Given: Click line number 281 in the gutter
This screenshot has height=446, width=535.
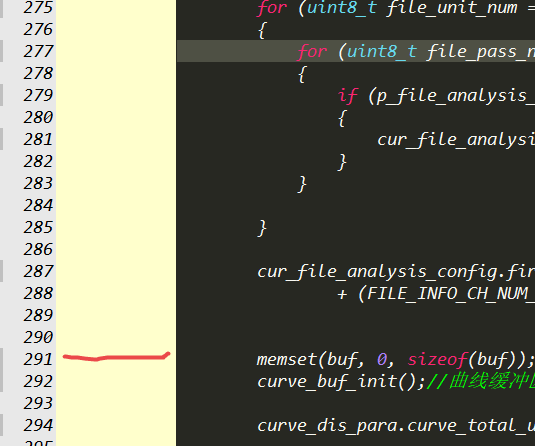Looking at the screenshot, I should pos(38,140).
